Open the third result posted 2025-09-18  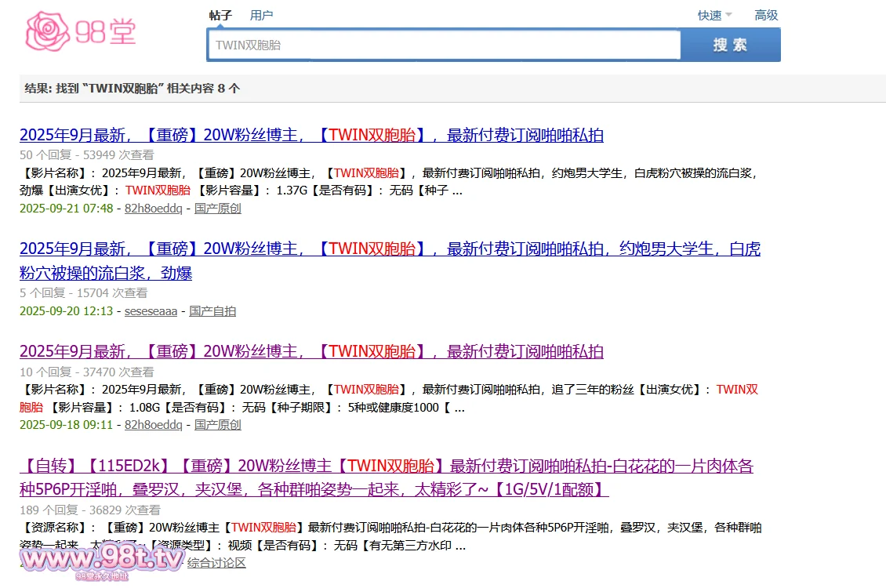(311, 350)
